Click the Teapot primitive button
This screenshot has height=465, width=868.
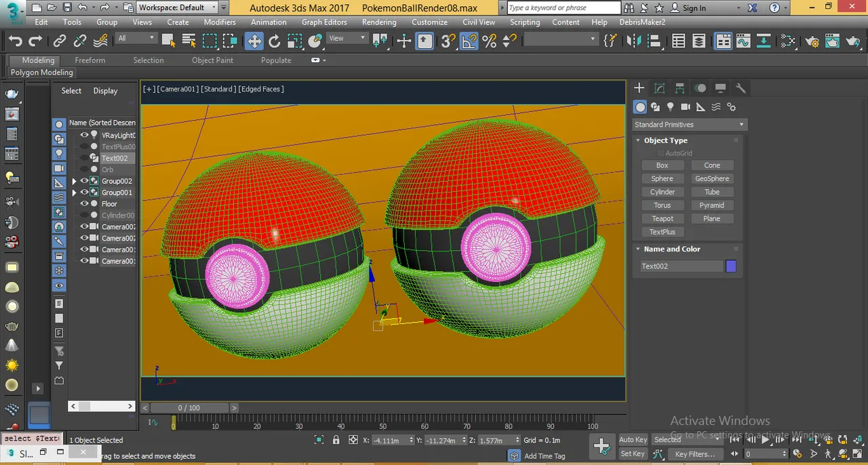click(663, 218)
